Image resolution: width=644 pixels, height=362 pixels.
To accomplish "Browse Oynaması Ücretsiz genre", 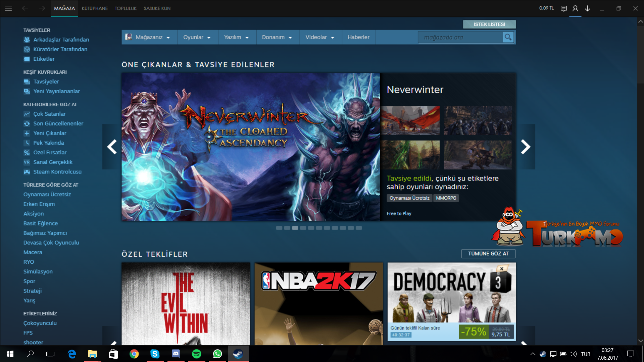I will tap(47, 195).
